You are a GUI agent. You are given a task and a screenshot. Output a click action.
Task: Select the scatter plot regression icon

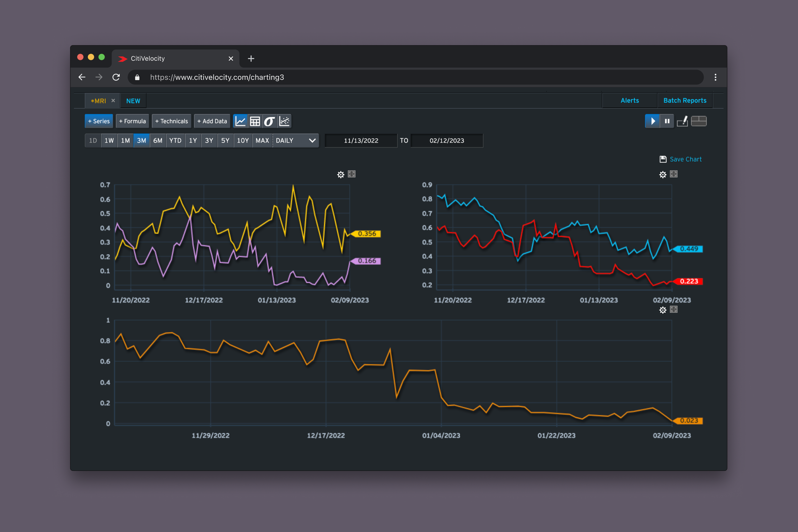[x=284, y=121]
